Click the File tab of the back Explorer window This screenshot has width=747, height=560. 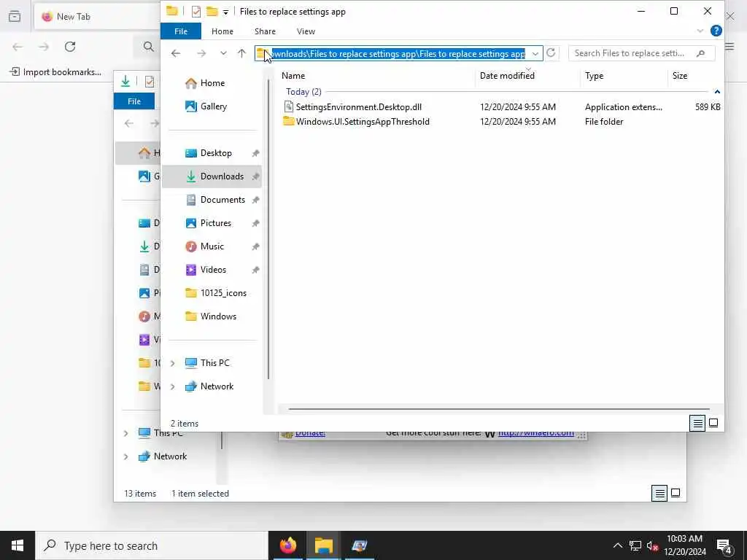tap(134, 101)
